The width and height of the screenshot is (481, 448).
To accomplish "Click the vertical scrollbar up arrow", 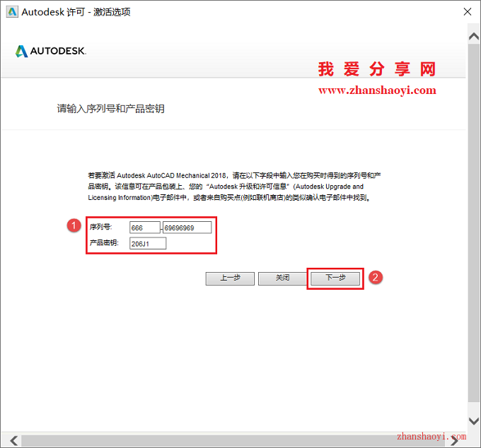I will click(474, 37).
